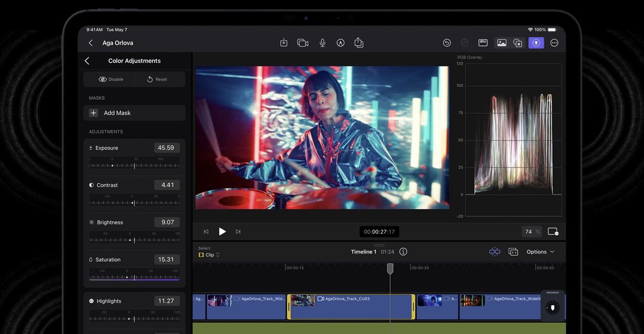This screenshot has height=334, width=644.
Task: Click the Brightness value field 9.07
Action: [167, 222]
